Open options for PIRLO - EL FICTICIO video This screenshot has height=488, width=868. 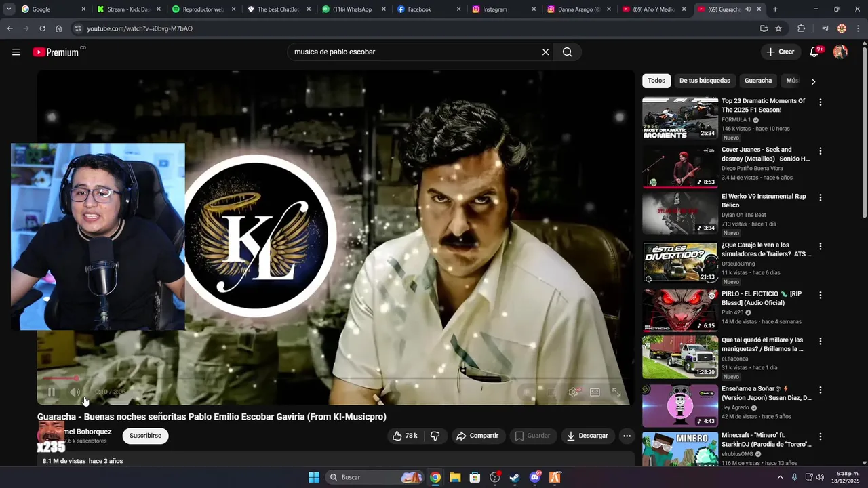821,295
